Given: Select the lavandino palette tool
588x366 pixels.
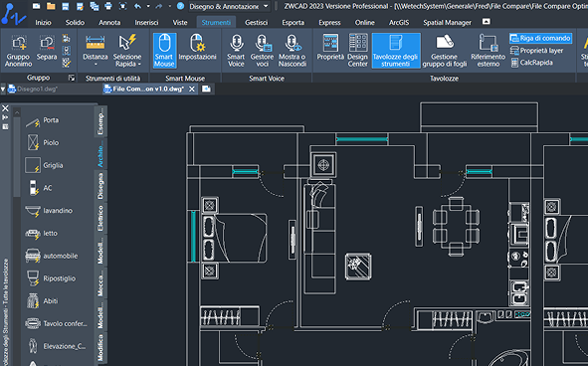Looking at the screenshot, I should click(49, 211).
